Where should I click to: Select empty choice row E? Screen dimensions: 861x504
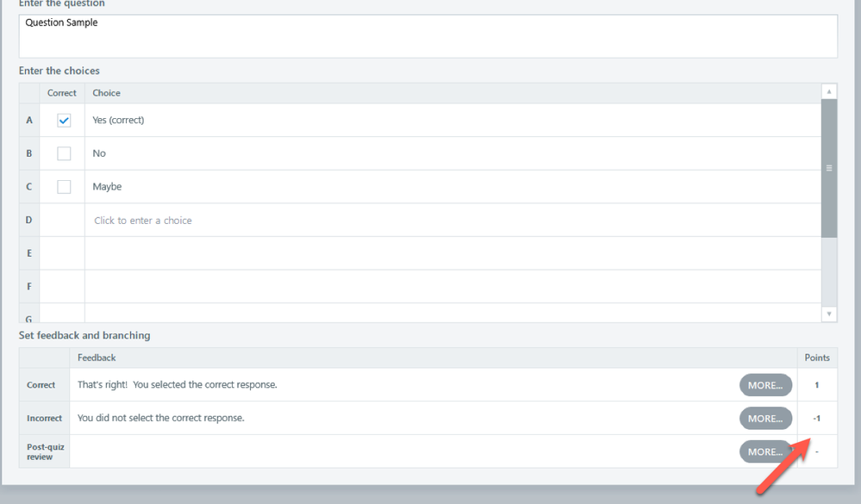(452, 253)
